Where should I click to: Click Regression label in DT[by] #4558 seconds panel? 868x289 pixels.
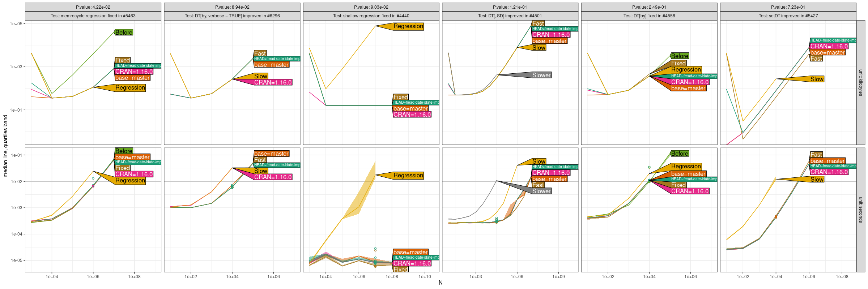pyautogui.click(x=686, y=167)
